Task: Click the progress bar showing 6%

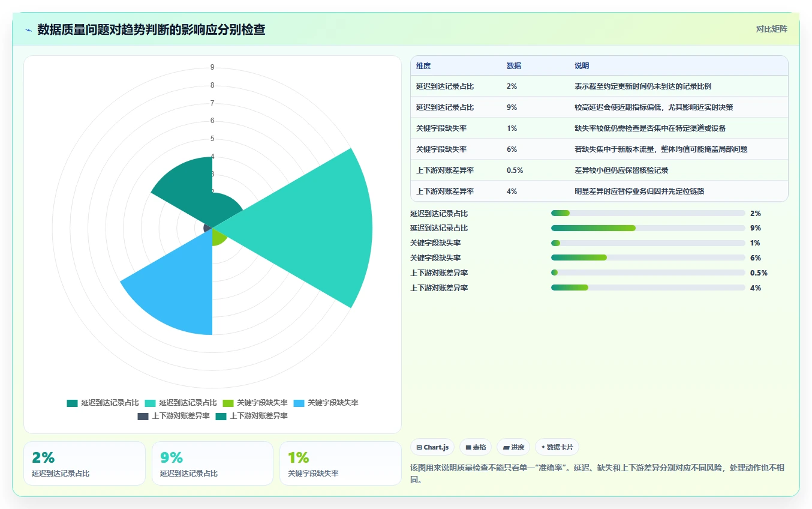Action: (648, 258)
